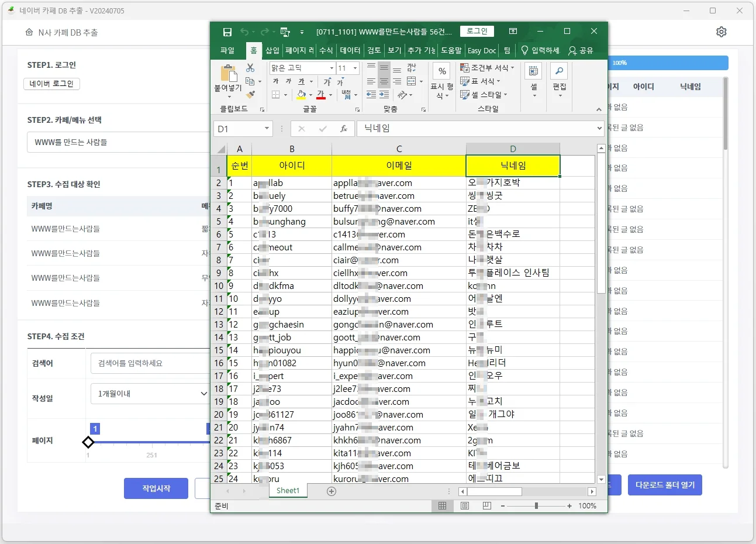The height and width of the screenshot is (544, 756).
Task: Click the Excel zoom slider handle
Action: (x=536, y=506)
